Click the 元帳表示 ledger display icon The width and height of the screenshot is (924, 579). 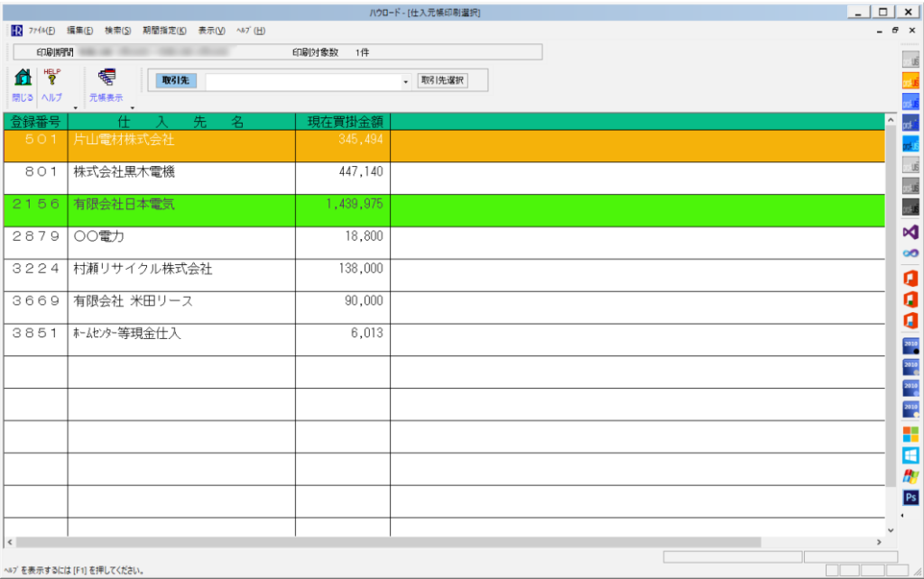[106, 79]
